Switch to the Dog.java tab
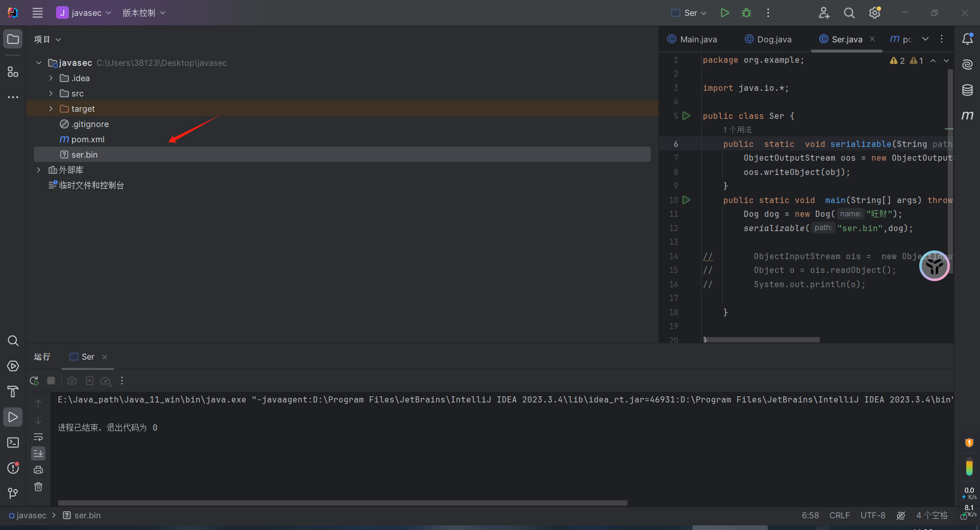 pos(774,39)
